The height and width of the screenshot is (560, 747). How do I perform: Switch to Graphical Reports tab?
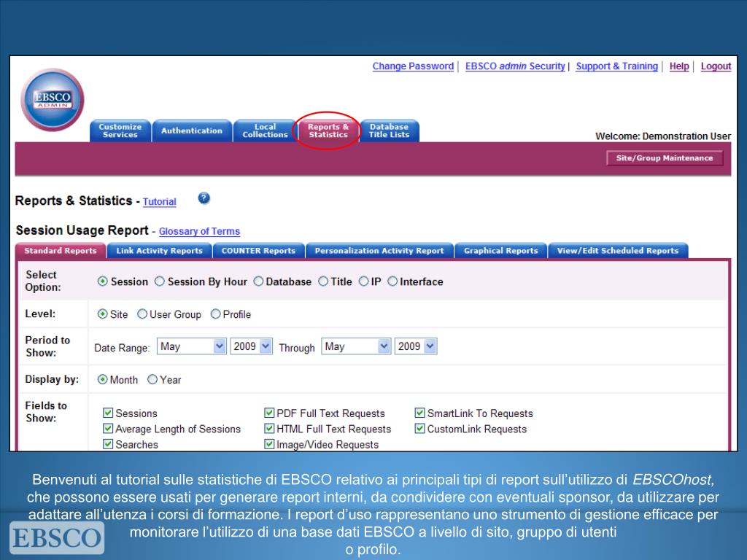click(x=500, y=251)
